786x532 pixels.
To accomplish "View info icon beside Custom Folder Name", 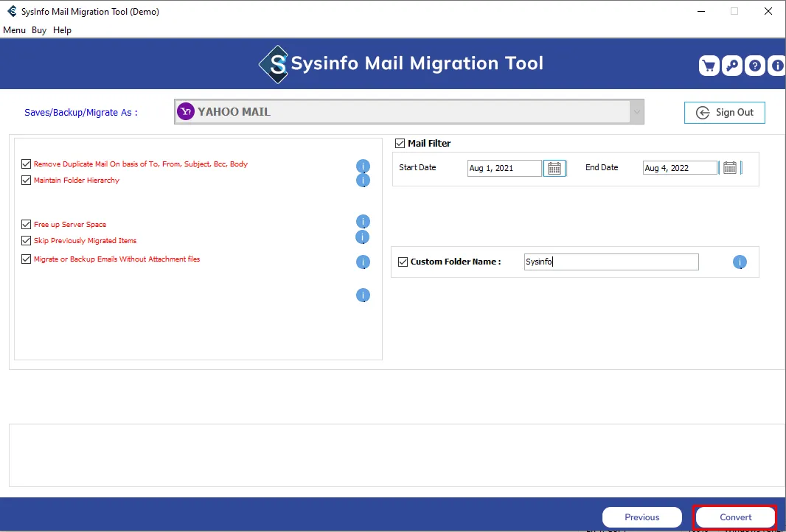I will click(x=740, y=262).
